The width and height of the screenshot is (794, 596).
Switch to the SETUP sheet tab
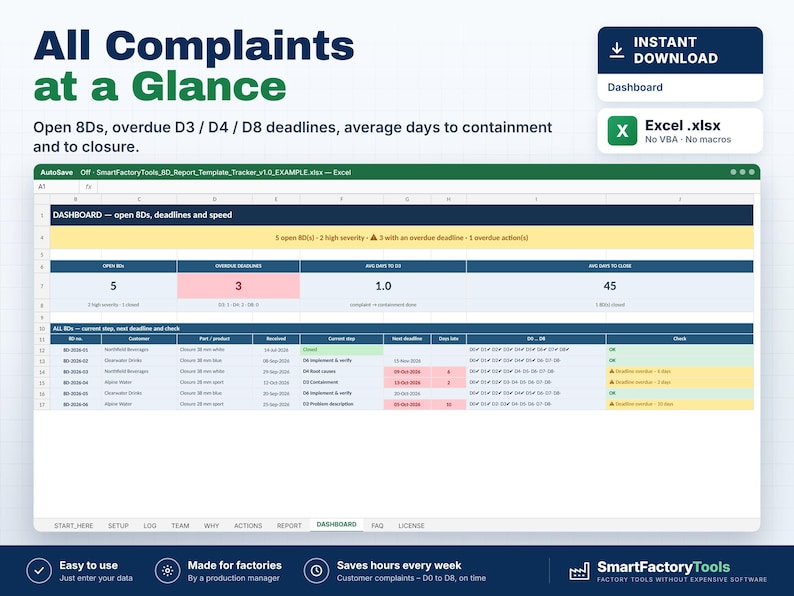pyautogui.click(x=118, y=526)
